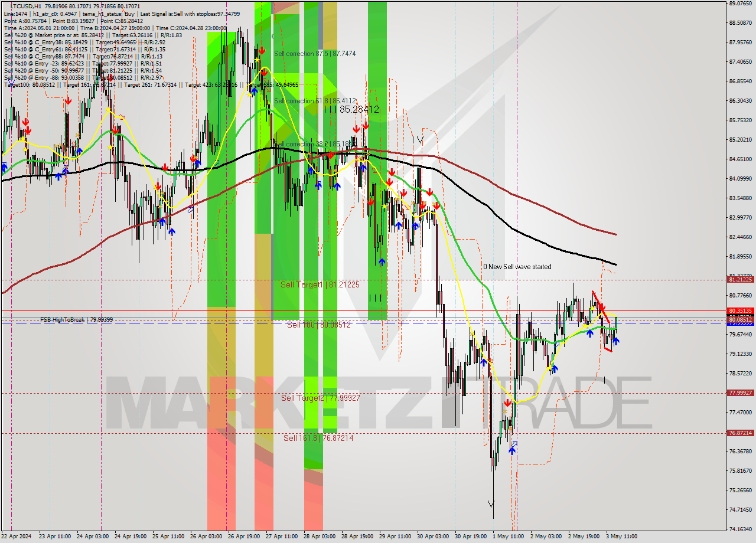Click the 23 Apr 11:00 time label

coord(54,537)
